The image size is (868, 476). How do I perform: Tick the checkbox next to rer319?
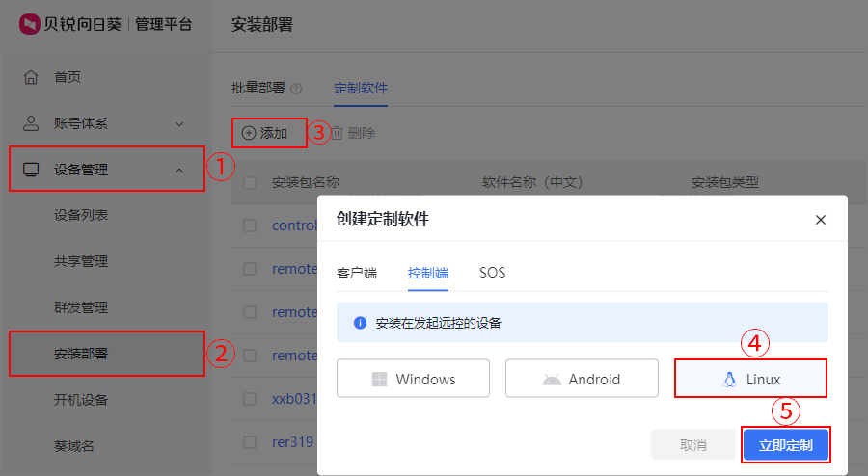[x=250, y=442]
